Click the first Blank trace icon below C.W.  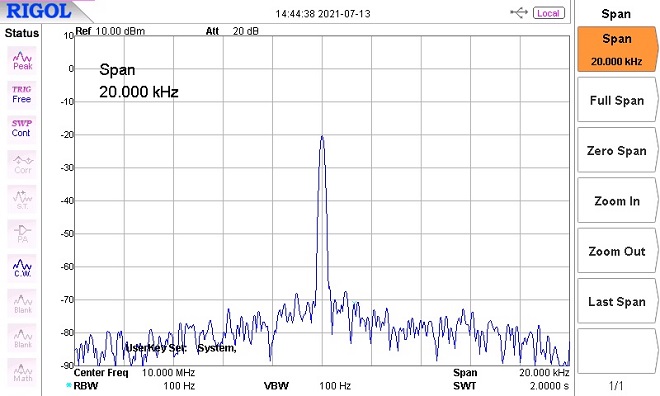pos(22,303)
